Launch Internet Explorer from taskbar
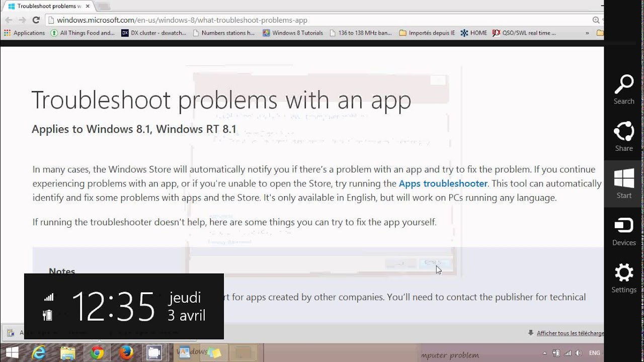The width and height of the screenshot is (644, 362). point(40,352)
